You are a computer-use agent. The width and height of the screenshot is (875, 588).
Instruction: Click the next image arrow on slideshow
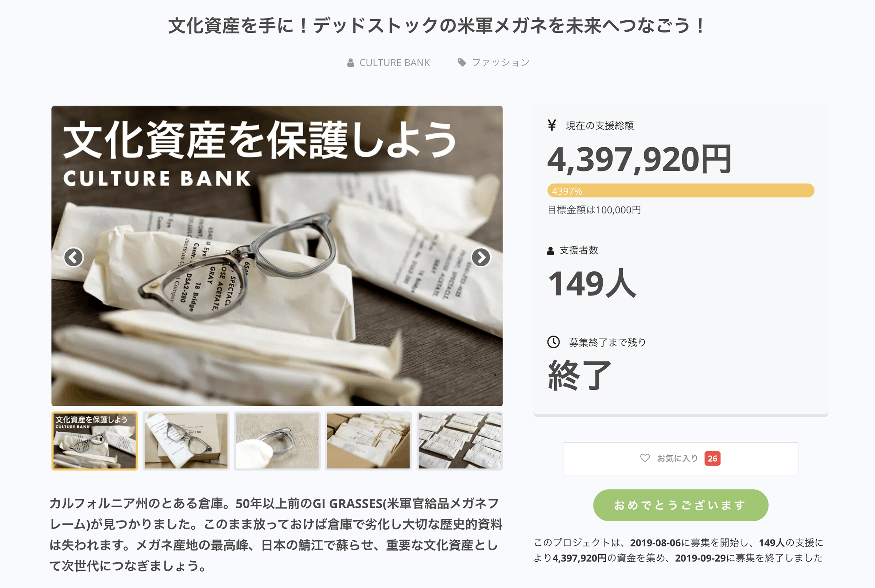pos(481,257)
